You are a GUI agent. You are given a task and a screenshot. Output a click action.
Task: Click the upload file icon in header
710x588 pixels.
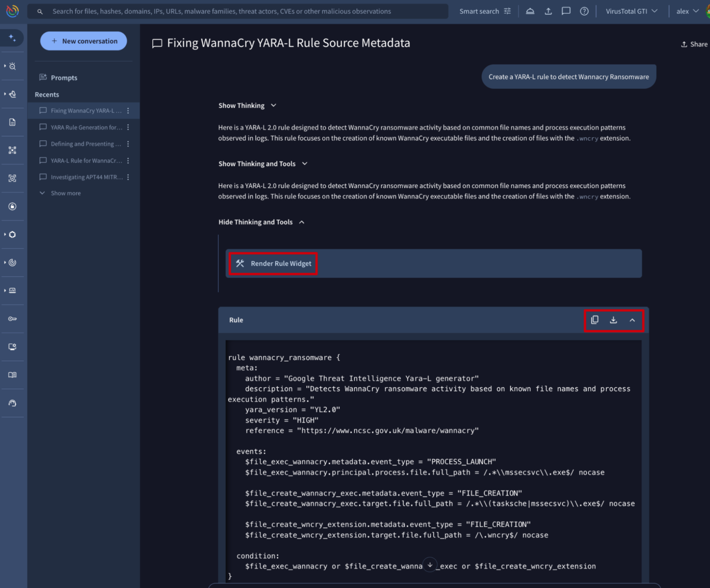[x=548, y=11]
